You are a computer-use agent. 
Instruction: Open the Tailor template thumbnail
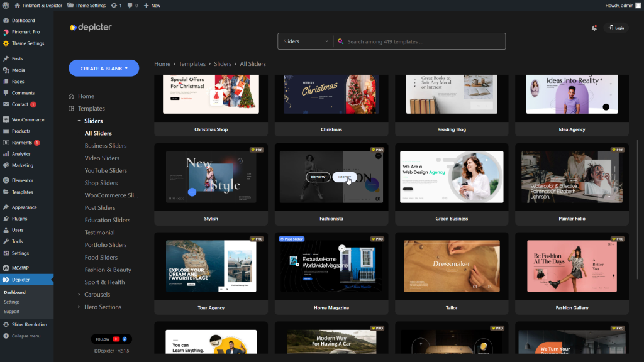[x=452, y=266]
